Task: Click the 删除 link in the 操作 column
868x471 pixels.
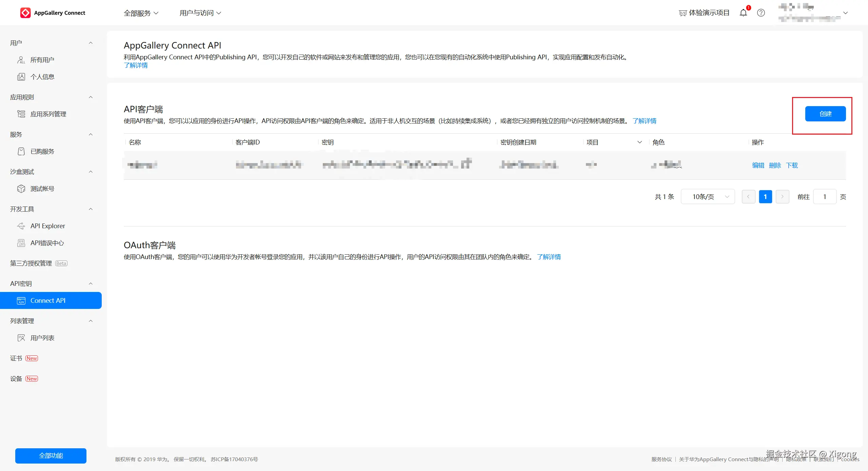Action: [x=775, y=165]
